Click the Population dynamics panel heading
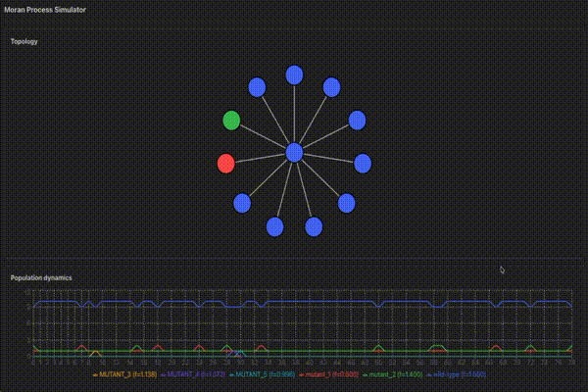This screenshot has width=588, height=392. [41, 278]
